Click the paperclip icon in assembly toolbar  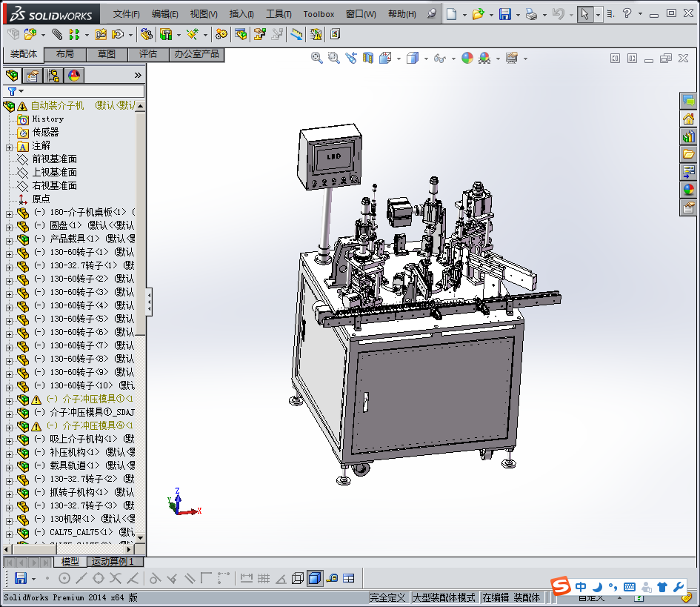point(57,34)
